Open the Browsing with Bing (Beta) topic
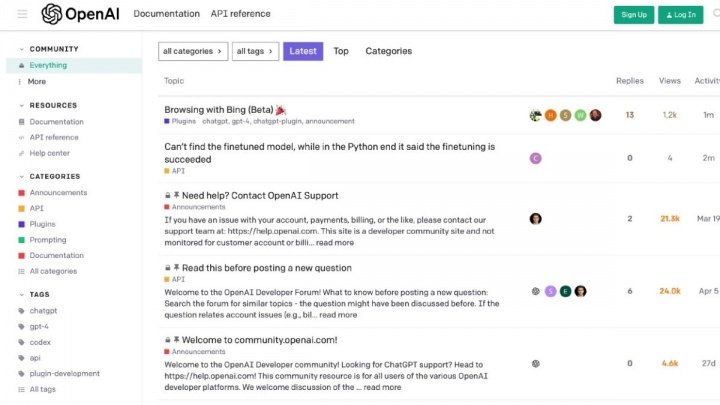 [x=219, y=110]
